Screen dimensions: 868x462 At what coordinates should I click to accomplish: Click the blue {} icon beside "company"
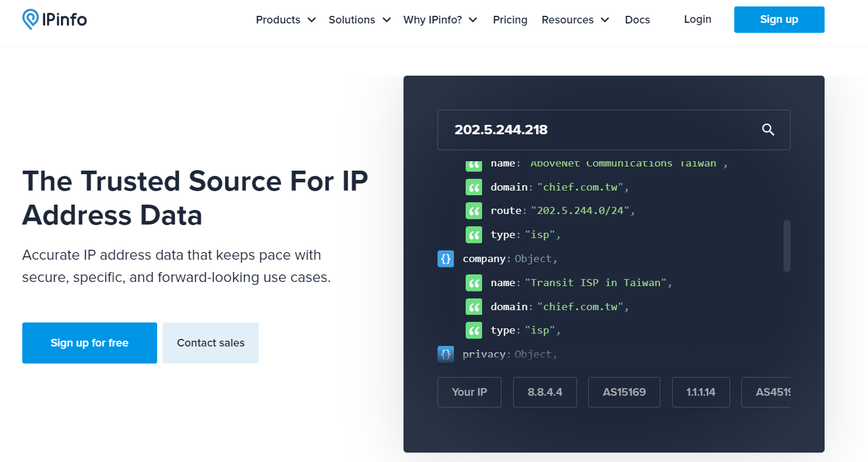click(446, 258)
